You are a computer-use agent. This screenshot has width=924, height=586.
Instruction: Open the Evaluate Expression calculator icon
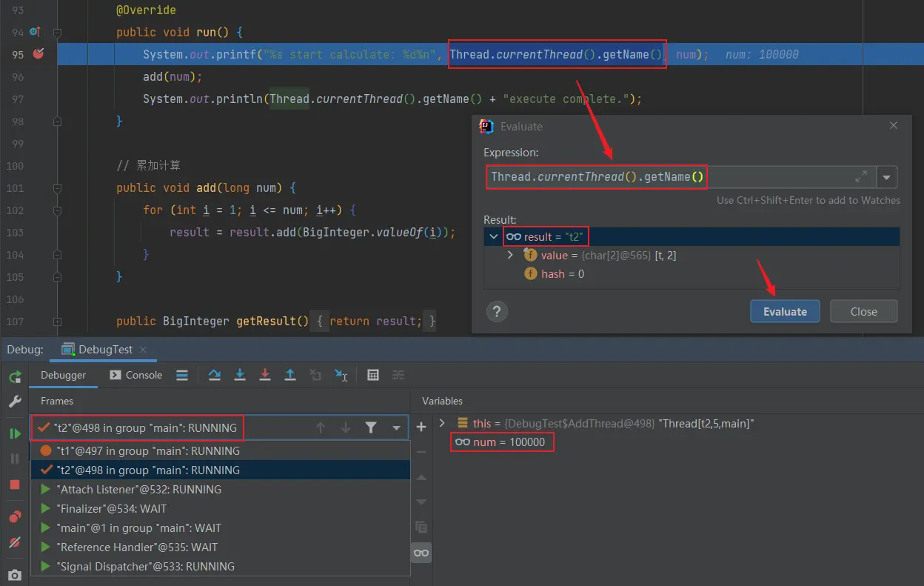point(373,375)
